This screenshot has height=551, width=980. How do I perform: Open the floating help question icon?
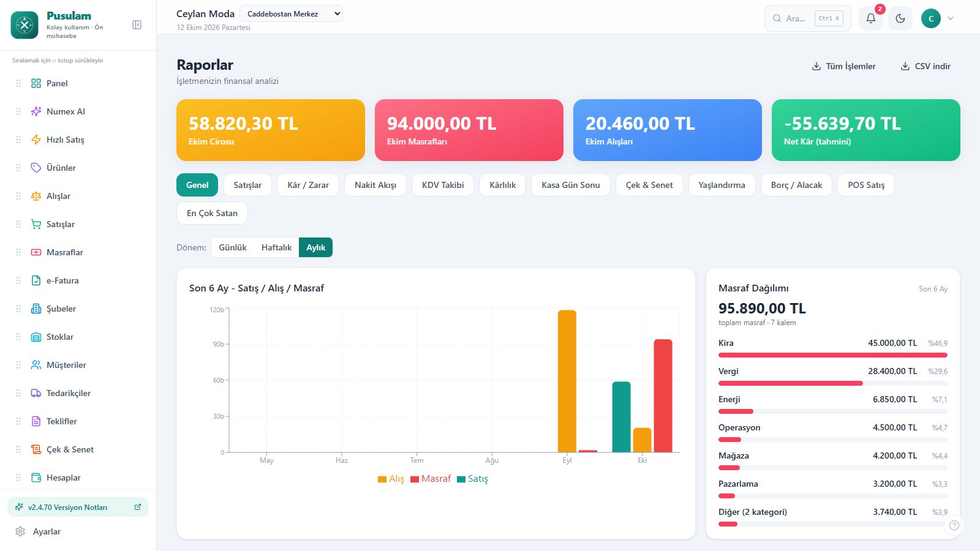[x=954, y=525]
